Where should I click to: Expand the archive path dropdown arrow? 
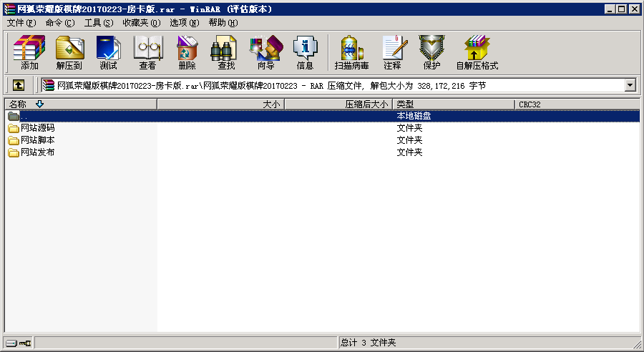630,85
